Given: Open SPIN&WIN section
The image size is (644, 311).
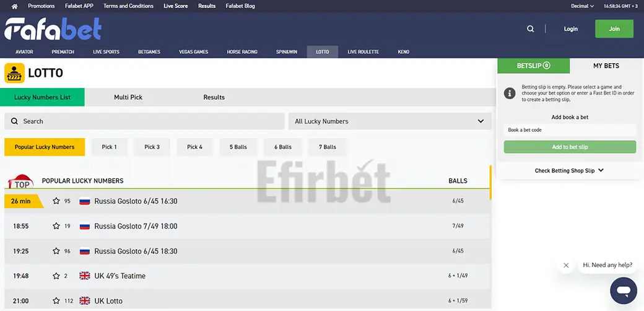Looking at the screenshot, I should 286,52.
